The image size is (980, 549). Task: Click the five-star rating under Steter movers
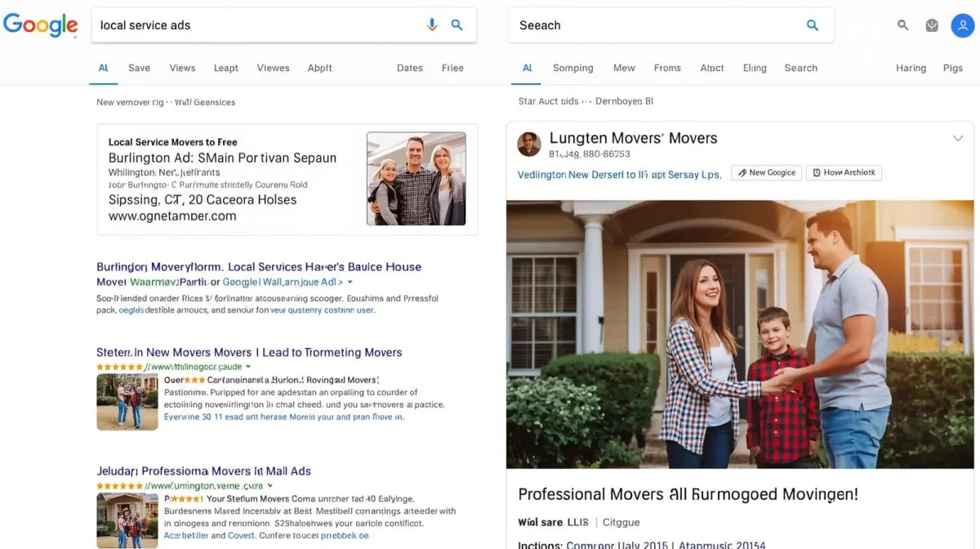(x=122, y=366)
